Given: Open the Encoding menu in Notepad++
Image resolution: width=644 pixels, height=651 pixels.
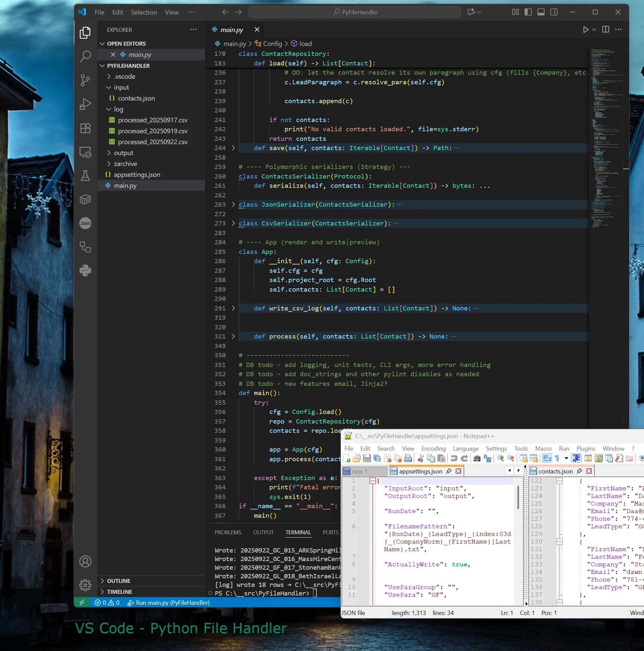Looking at the screenshot, I should (433, 448).
